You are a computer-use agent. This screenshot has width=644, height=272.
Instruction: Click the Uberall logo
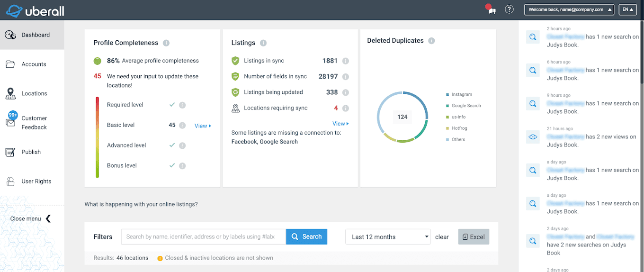35,10
